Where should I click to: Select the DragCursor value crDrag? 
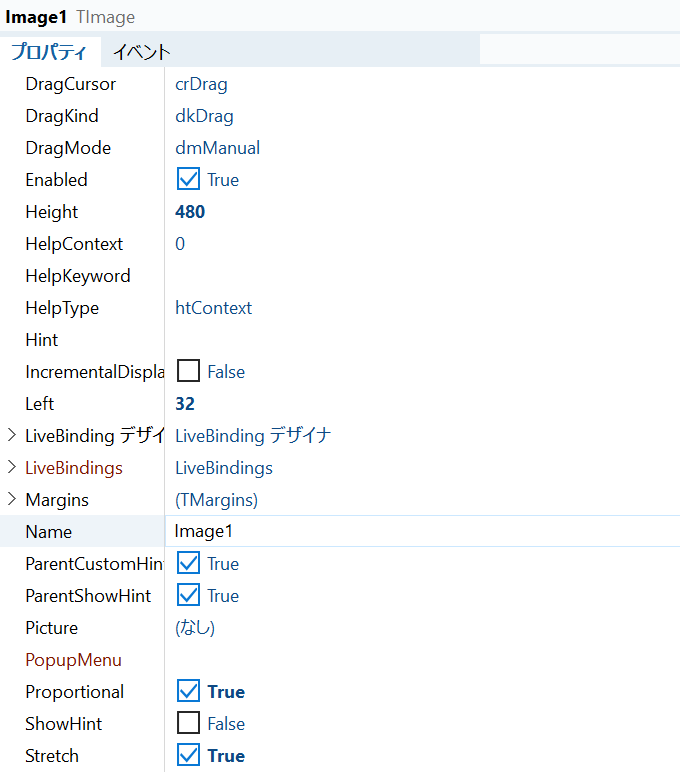(x=201, y=84)
